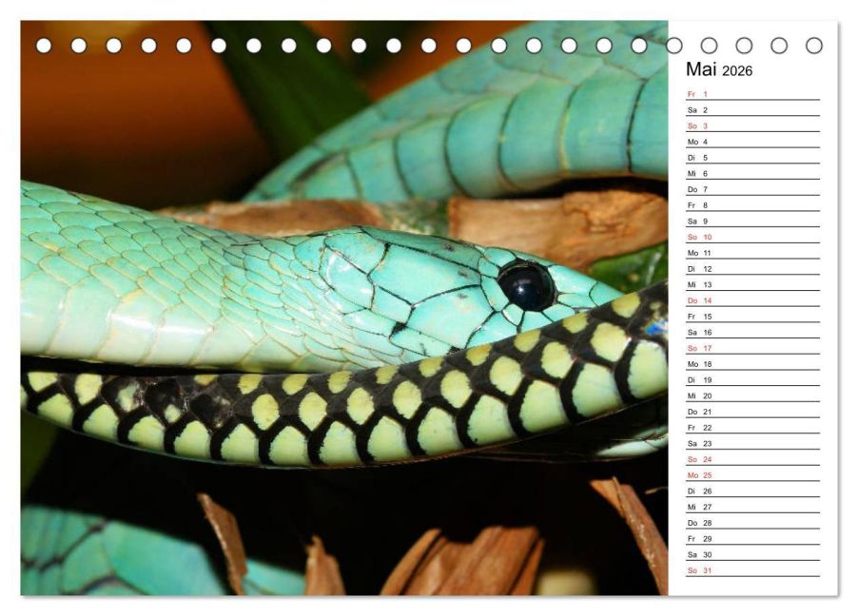Click the rightmost spiral binding hole
The height and width of the screenshot is (616, 858).
pos(813,46)
